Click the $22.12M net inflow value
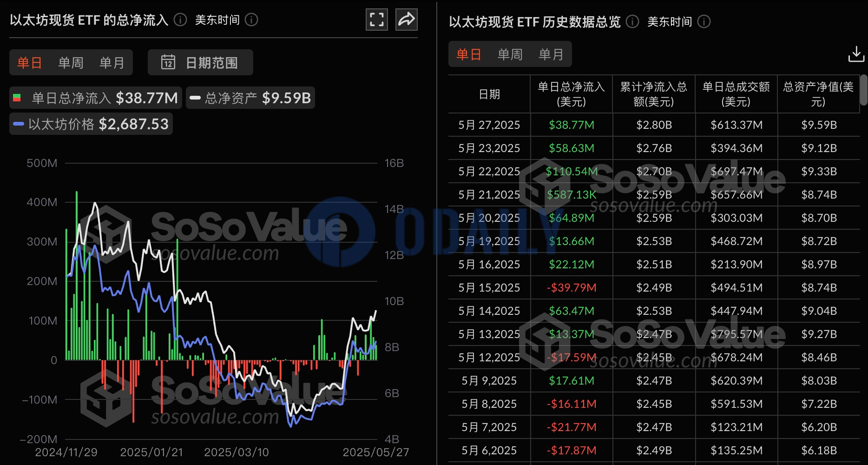The width and height of the screenshot is (868, 465). coord(572,264)
